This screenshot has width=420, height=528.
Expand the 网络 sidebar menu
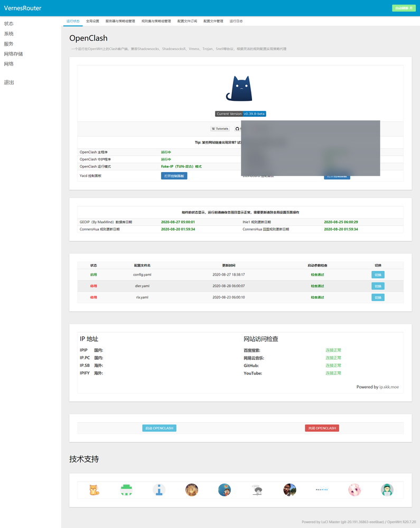pos(9,64)
